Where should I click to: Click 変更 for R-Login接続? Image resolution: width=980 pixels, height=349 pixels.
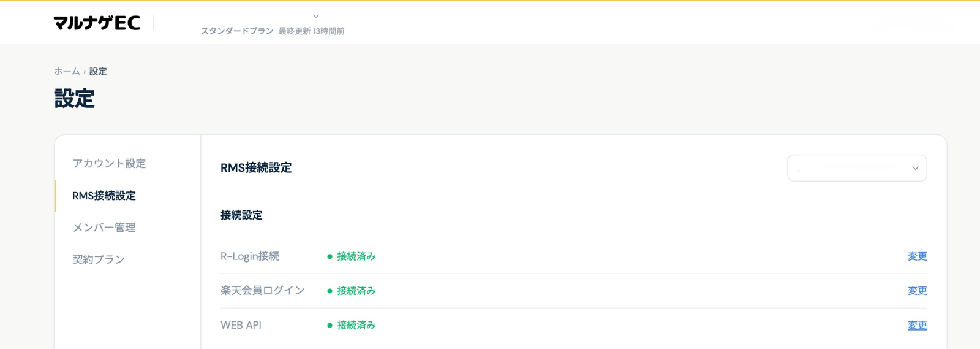click(917, 256)
